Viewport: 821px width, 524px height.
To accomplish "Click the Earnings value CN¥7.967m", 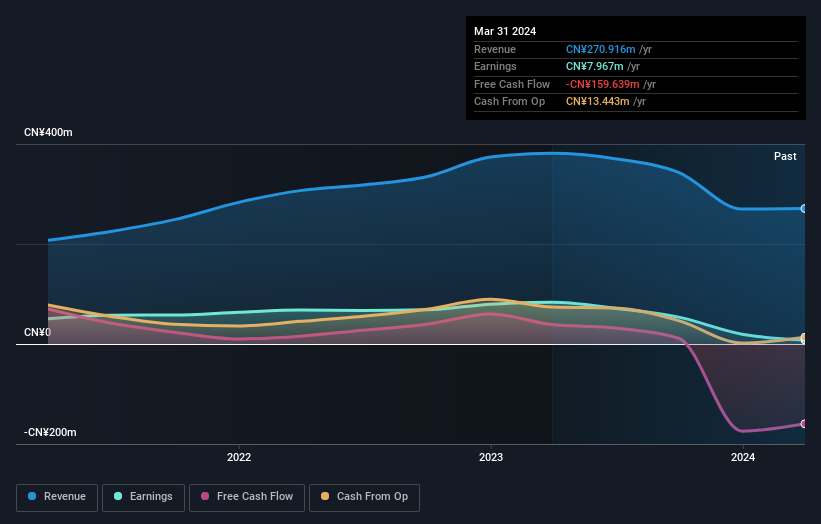I will [x=594, y=66].
